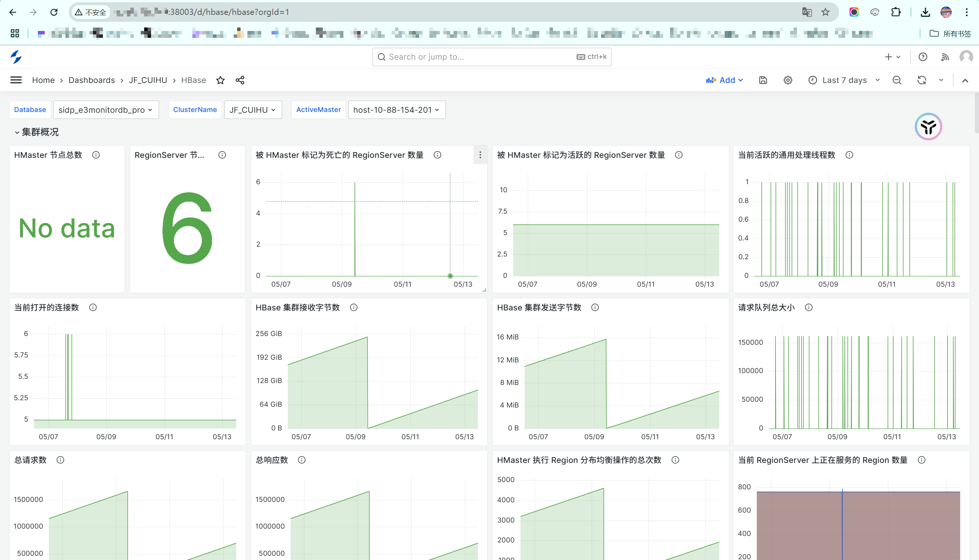Open the panel menu on the dead RegionServer chart
Screen dimensions: 979x560
pyautogui.click(x=480, y=155)
